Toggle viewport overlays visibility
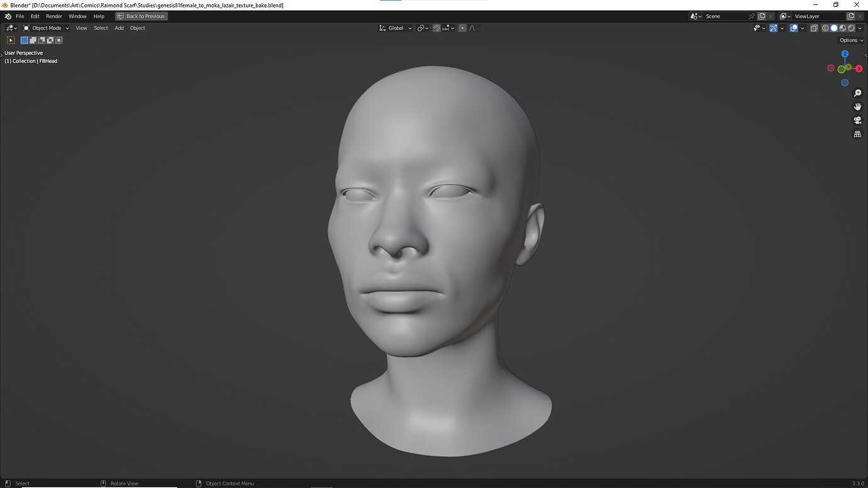 (794, 28)
